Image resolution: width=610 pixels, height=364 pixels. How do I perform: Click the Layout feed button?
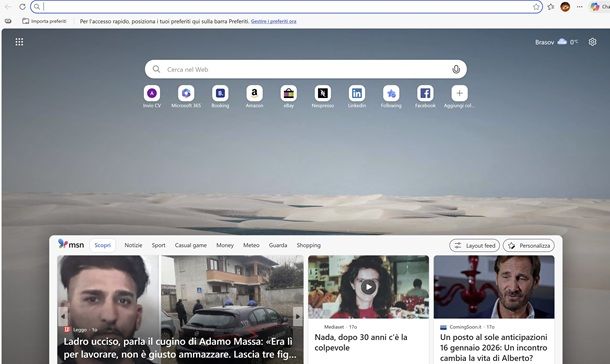tap(475, 245)
